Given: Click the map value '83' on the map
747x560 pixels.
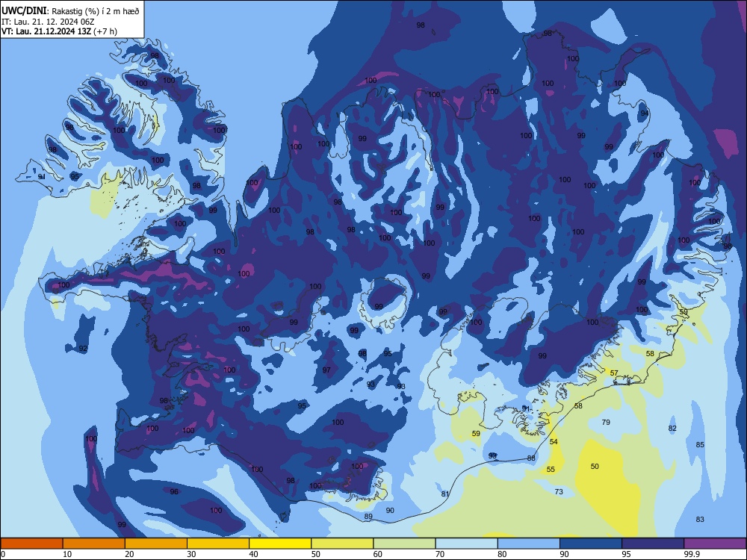Looking at the screenshot, I should [700, 519].
